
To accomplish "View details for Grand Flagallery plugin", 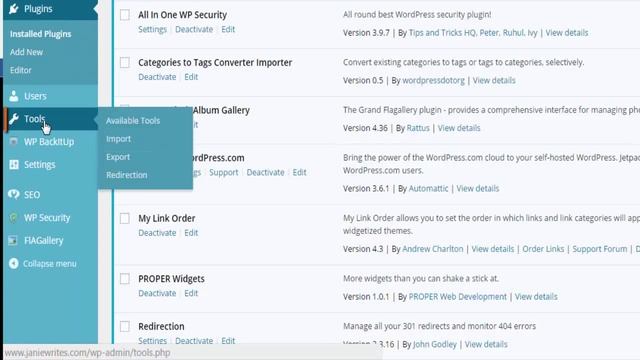I will 459,128.
